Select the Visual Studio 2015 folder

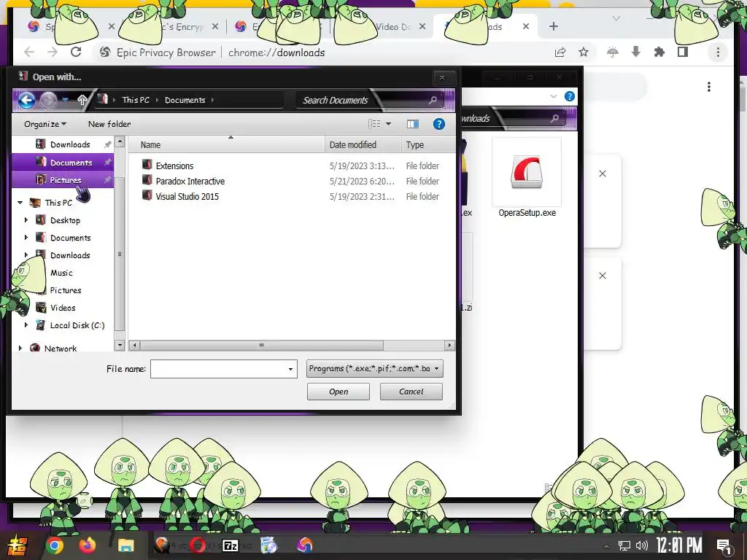click(x=187, y=196)
